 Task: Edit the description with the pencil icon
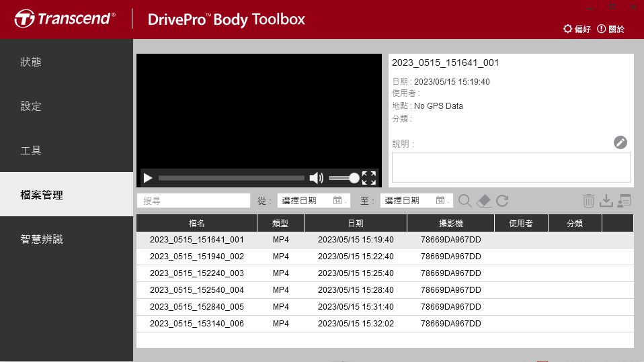(620, 142)
